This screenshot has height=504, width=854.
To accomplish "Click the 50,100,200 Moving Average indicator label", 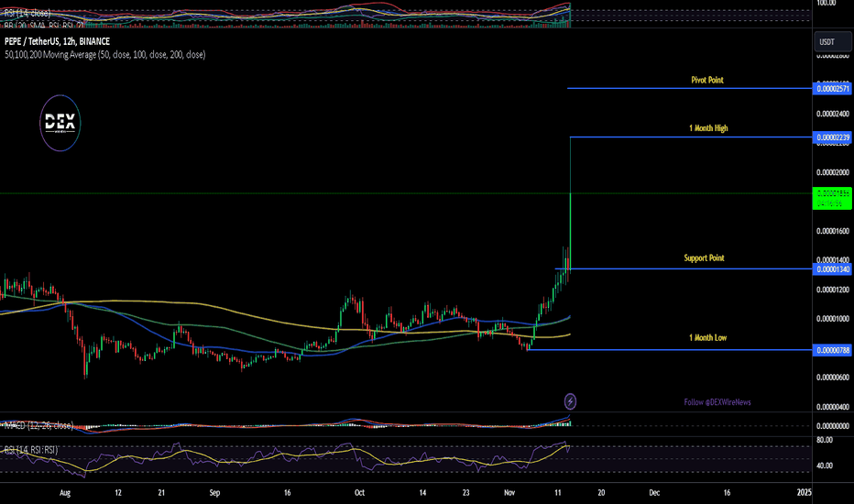I will click(x=105, y=54).
